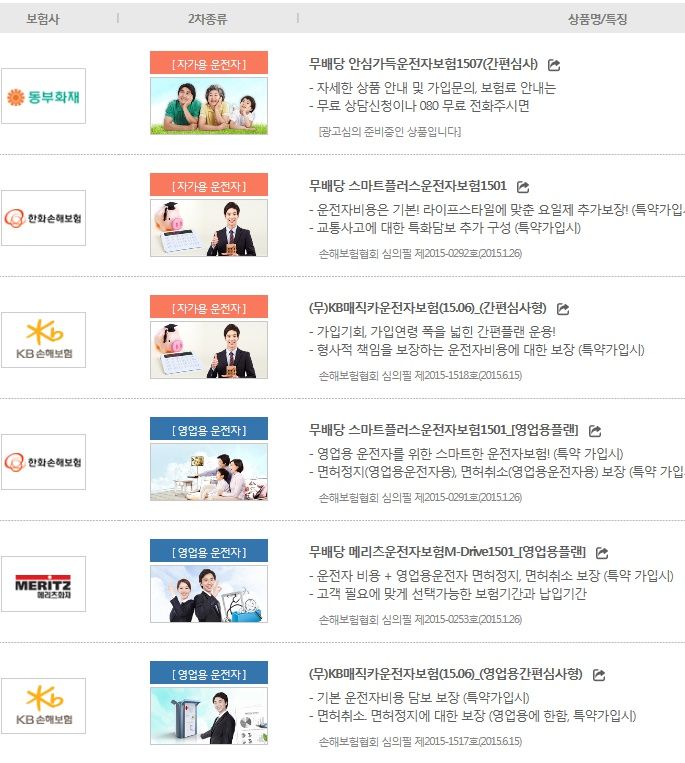Click the 보험사 column header
Screen dimensions: 685x763
coord(43,19)
